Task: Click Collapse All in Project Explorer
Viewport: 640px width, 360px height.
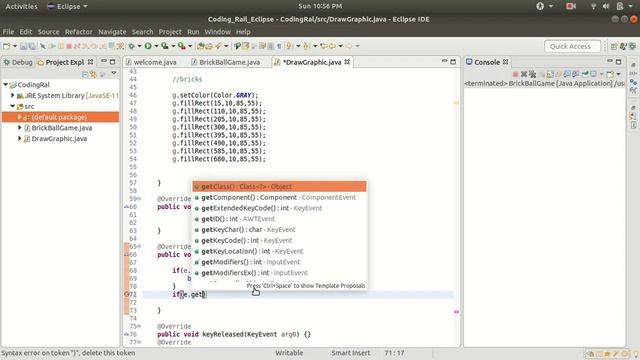Action: click(x=85, y=74)
